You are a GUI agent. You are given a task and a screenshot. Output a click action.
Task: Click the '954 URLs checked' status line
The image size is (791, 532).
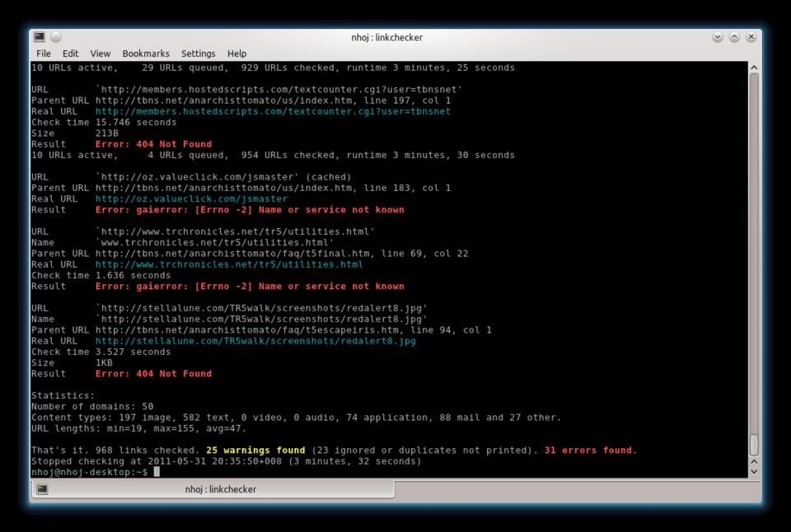click(273, 156)
